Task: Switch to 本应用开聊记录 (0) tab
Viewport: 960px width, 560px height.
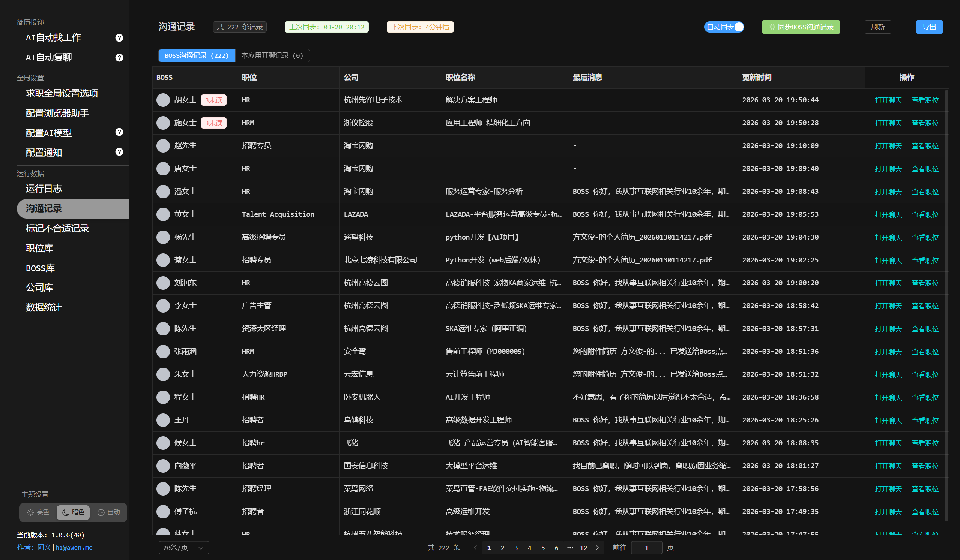Action: pos(272,55)
